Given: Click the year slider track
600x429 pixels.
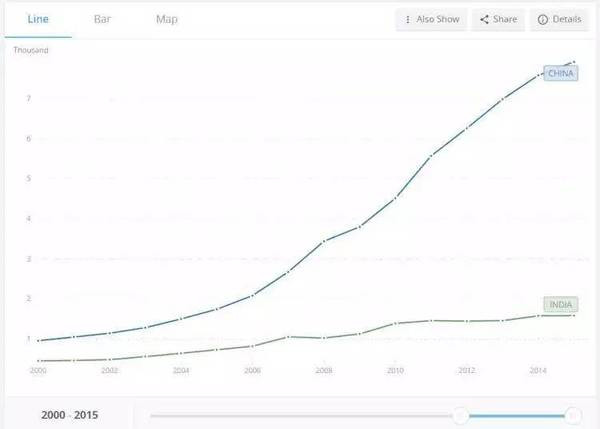Looking at the screenshot, I should click(x=300, y=415).
